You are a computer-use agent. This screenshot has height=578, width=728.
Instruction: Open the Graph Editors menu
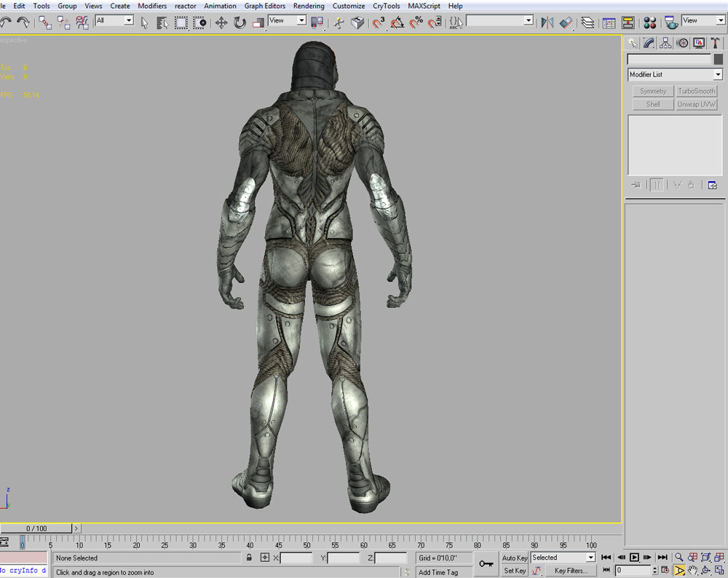click(265, 6)
